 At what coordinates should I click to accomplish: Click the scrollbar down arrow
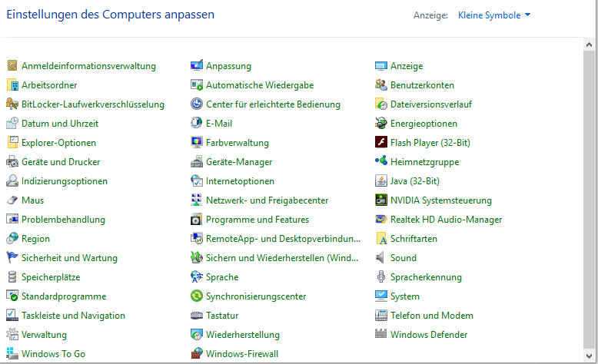click(x=589, y=356)
